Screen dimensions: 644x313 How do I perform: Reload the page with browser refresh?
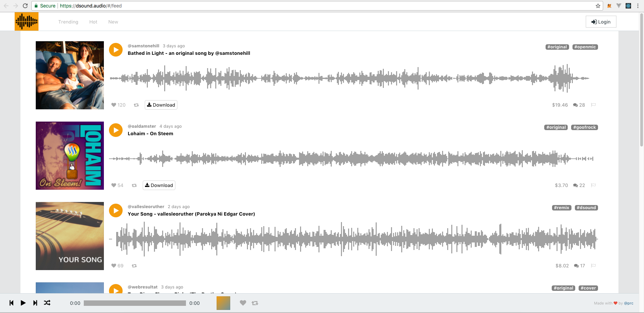(25, 6)
